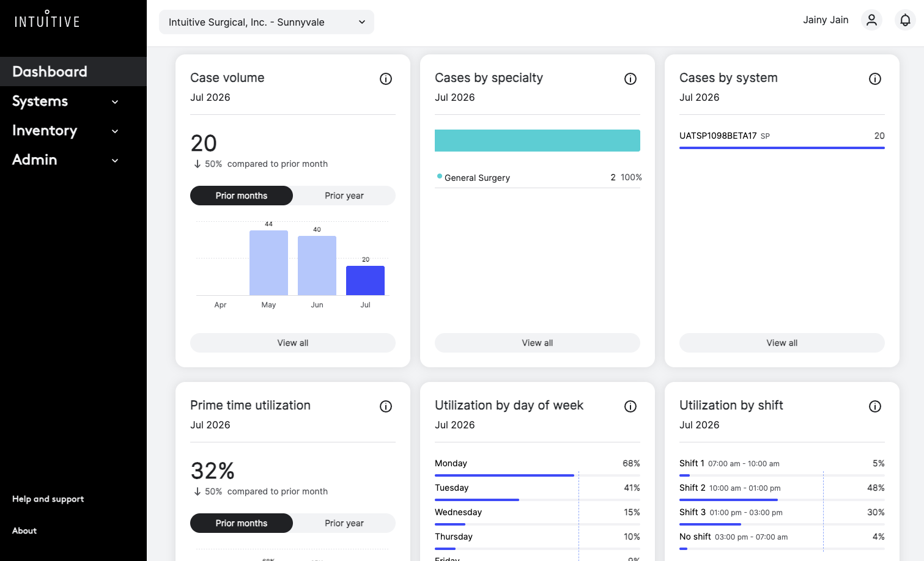
Task: Select Prior months in Case volume card
Action: pyautogui.click(x=242, y=196)
